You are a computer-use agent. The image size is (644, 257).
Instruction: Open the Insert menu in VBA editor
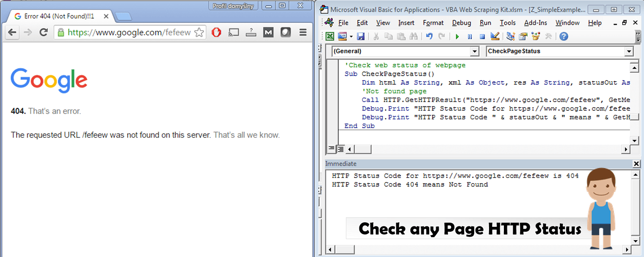pos(406,23)
